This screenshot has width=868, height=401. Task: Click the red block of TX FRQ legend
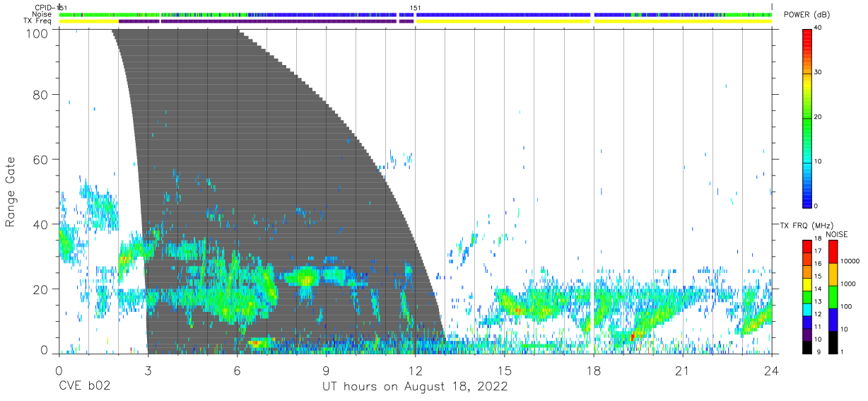807,246
